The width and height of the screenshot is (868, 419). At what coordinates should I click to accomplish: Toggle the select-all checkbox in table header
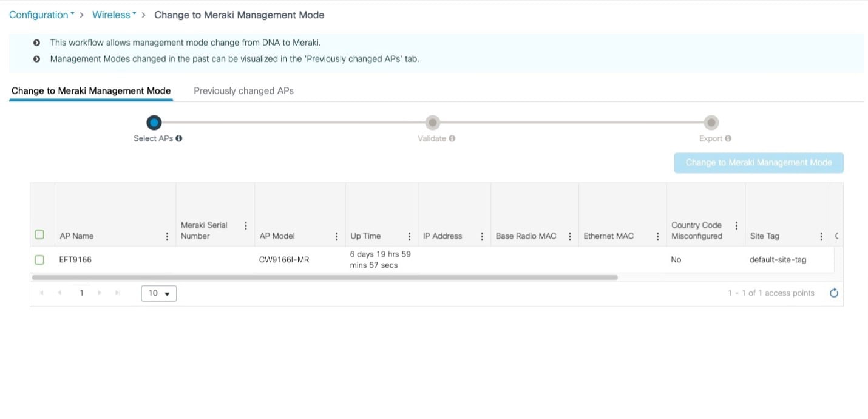[39, 234]
